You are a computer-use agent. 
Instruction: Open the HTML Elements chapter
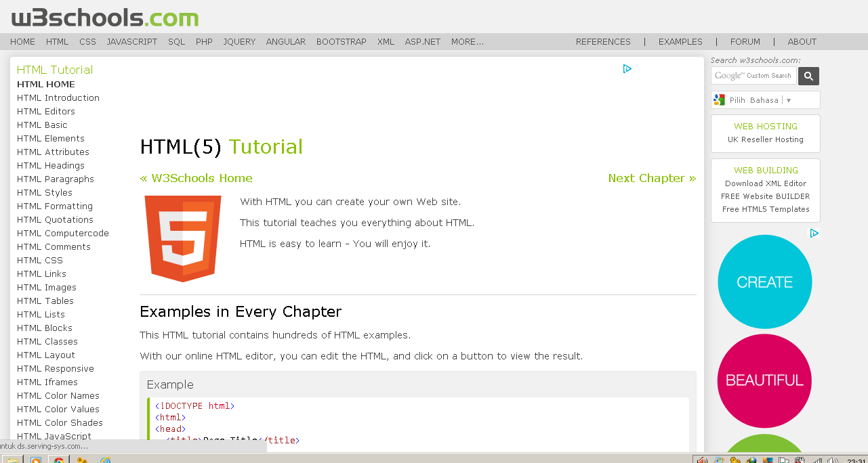tap(51, 139)
